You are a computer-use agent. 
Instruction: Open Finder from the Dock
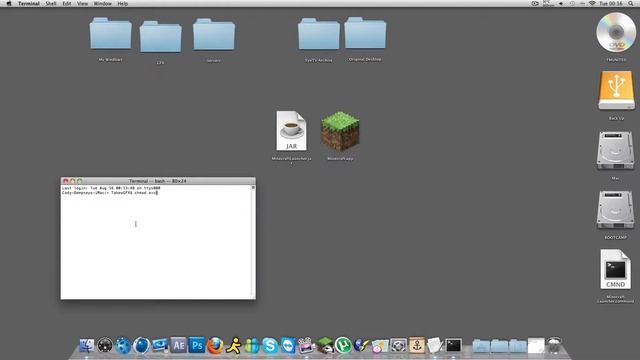(87, 345)
